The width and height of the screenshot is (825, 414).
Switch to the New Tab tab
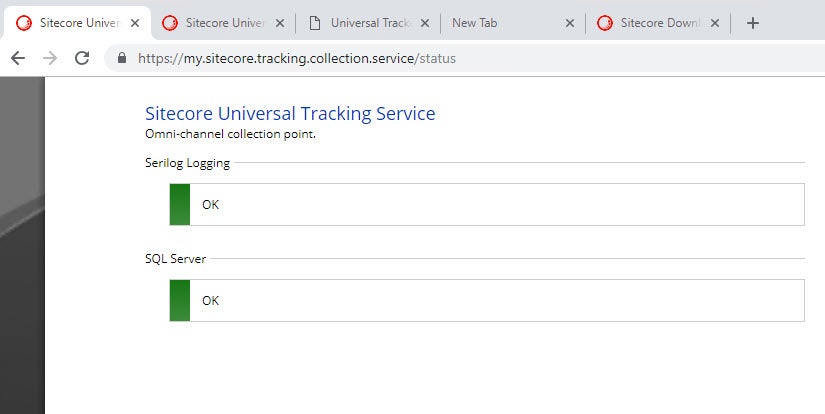[500, 23]
